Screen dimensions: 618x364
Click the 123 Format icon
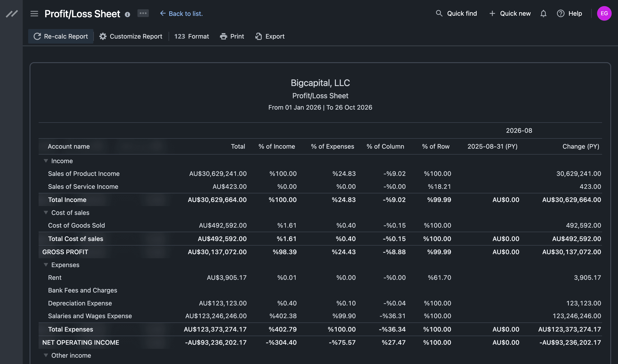179,36
